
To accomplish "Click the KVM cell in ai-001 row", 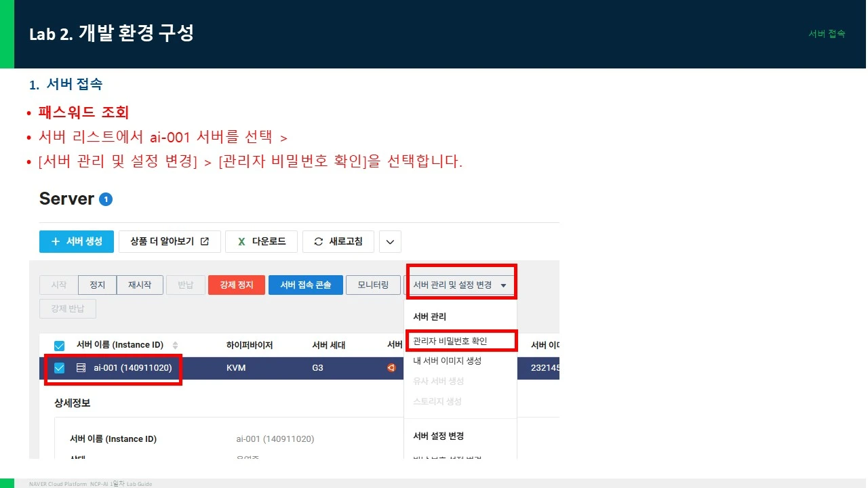I will pos(236,368).
